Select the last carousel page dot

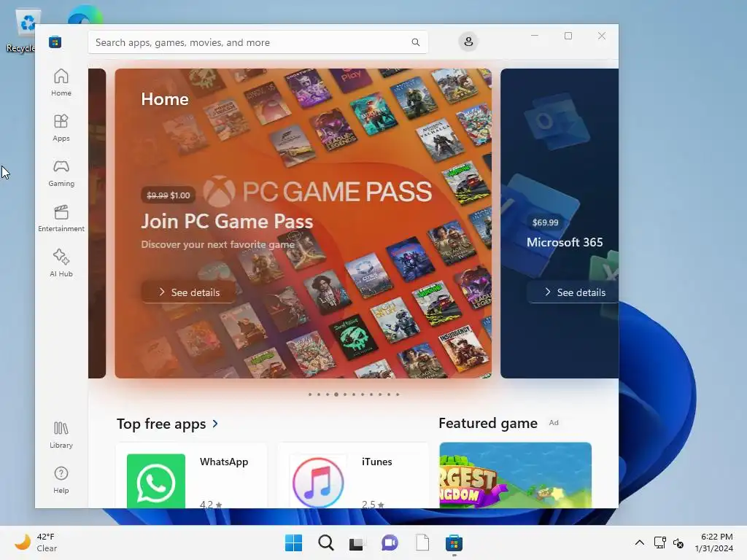coord(398,394)
